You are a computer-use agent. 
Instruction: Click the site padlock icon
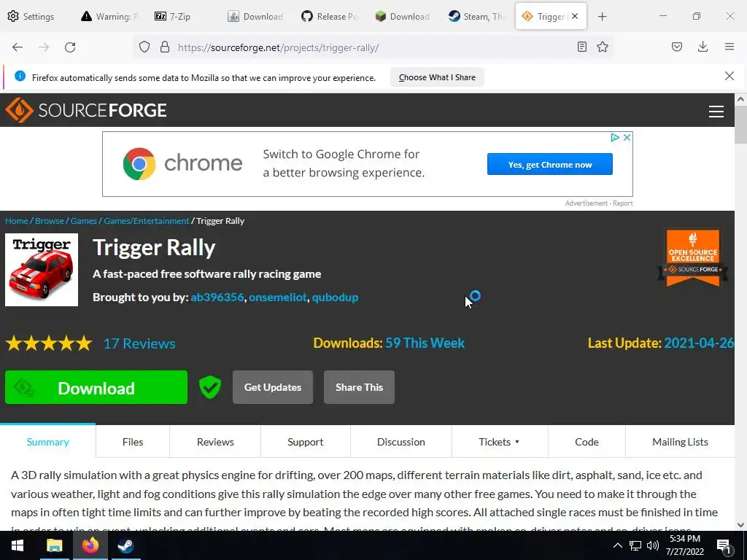tap(165, 47)
